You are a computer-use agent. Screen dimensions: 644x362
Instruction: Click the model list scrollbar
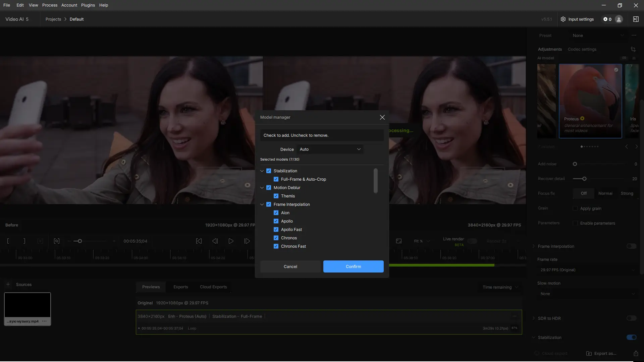pyautogui.click(x=375, y=181)
